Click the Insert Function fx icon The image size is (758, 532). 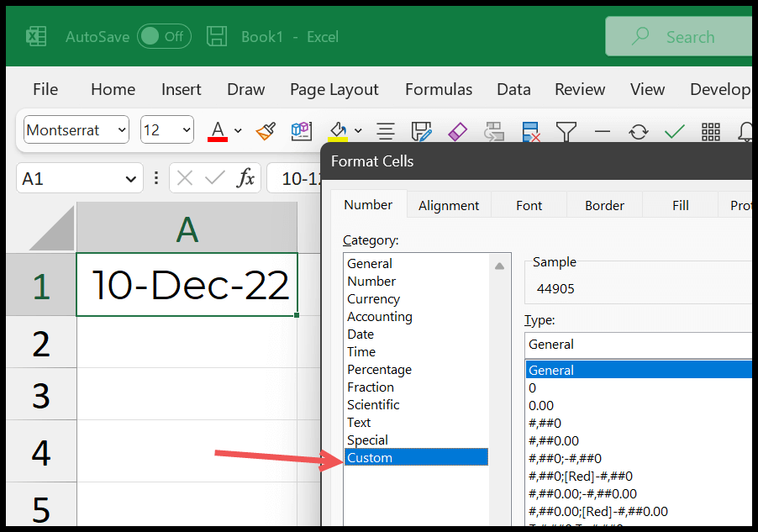(245, 178)
